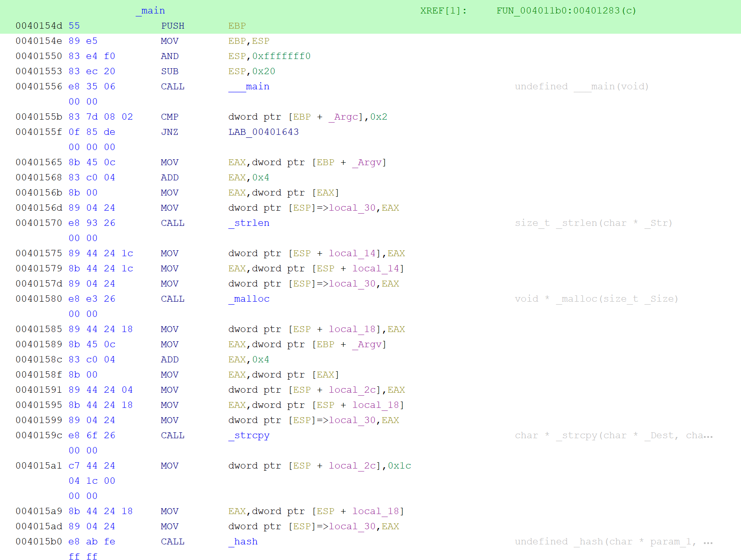
Task: Click the _strcpy call target
Action: point(249,435)
